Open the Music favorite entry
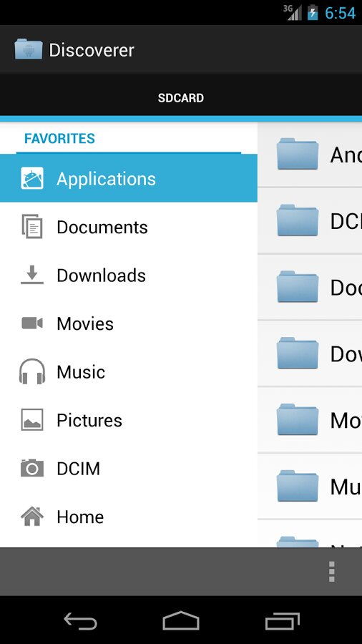362x644 pixels. (129, 371)
